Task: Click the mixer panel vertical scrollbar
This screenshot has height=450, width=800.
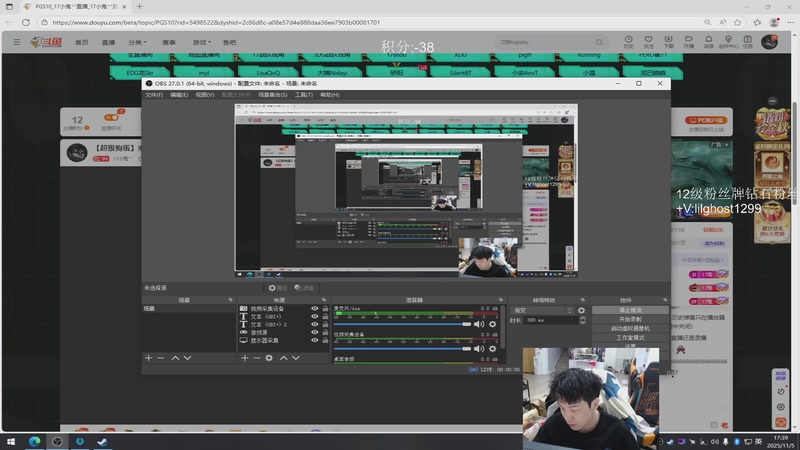Action: click(x=503, y=327)
